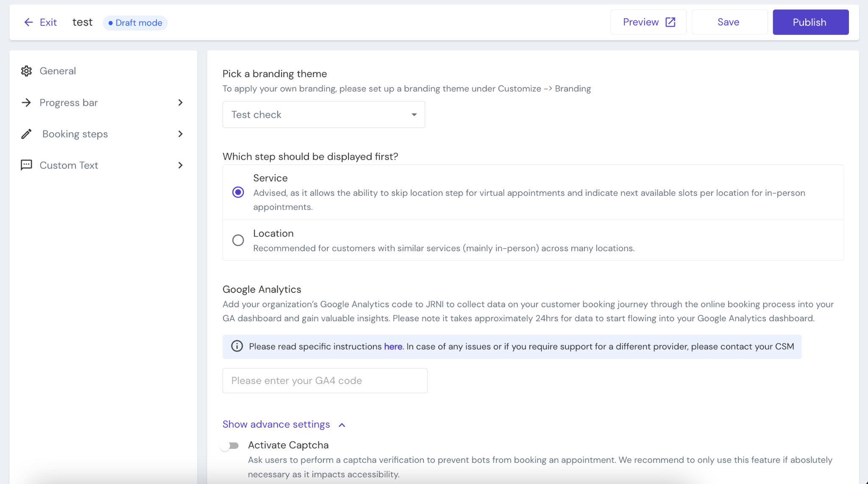The width and height of the screenshot is (868, 484).
Task: Click the Booking steps pencil icon
Action: tap(26, 134)
